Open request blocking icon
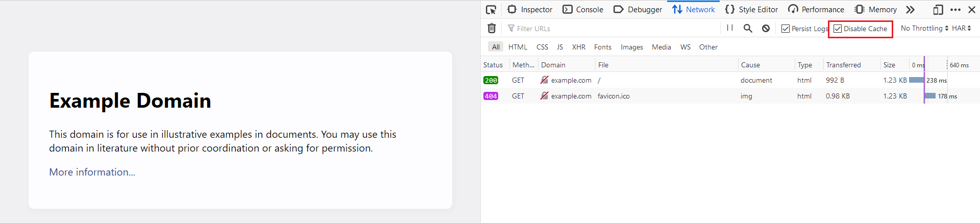 pos(766,29)
